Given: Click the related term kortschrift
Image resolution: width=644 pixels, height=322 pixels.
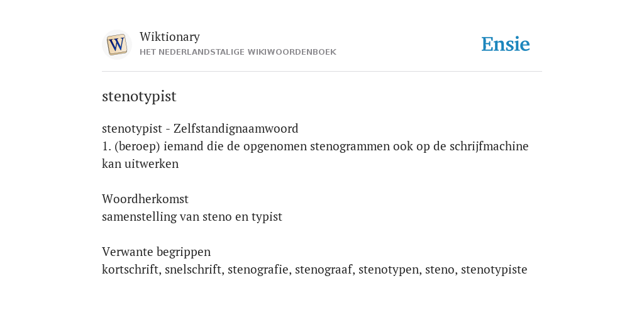Looking at the screenshot, I should point(130,269).
